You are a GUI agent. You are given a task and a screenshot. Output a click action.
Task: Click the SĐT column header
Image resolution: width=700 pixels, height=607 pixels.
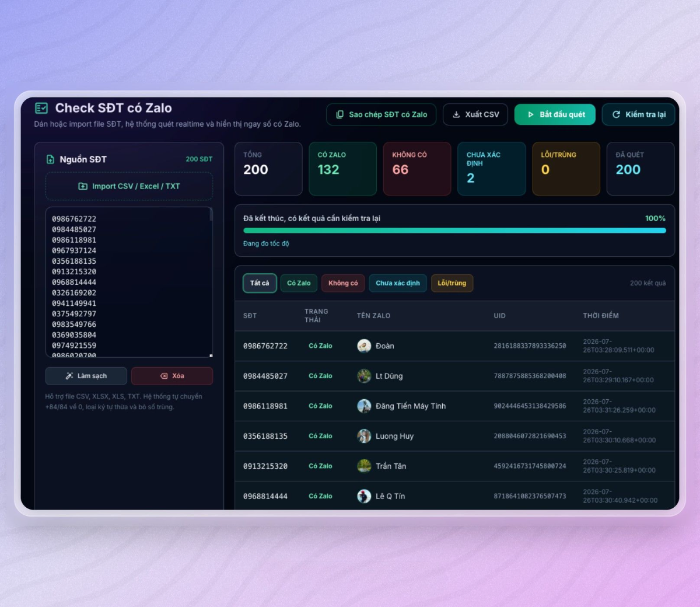[x=250, y=316]
